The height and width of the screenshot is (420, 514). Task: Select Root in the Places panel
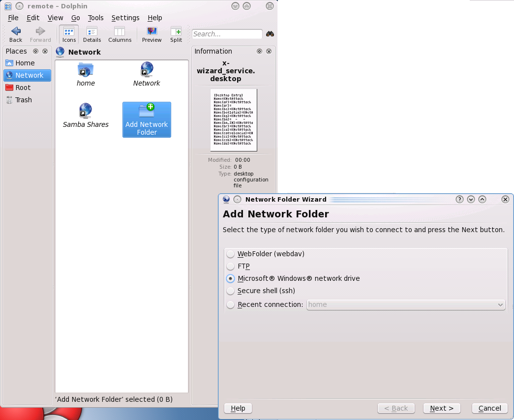[x=23, y=88]
